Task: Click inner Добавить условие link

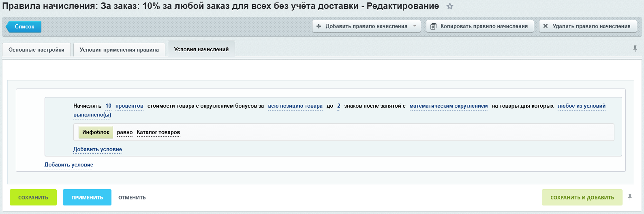Action: pyautogui.click(x=97, y=149)
